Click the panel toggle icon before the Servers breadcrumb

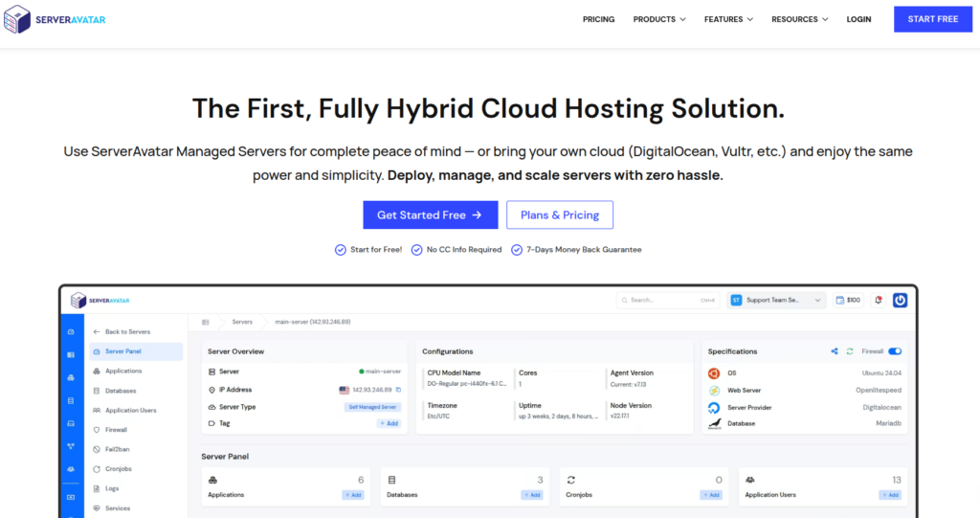205,322
